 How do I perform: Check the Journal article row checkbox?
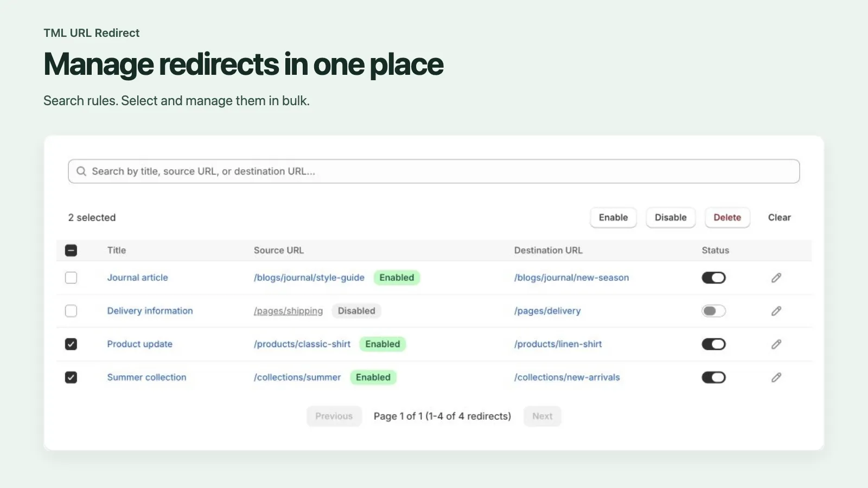[71, 278]
